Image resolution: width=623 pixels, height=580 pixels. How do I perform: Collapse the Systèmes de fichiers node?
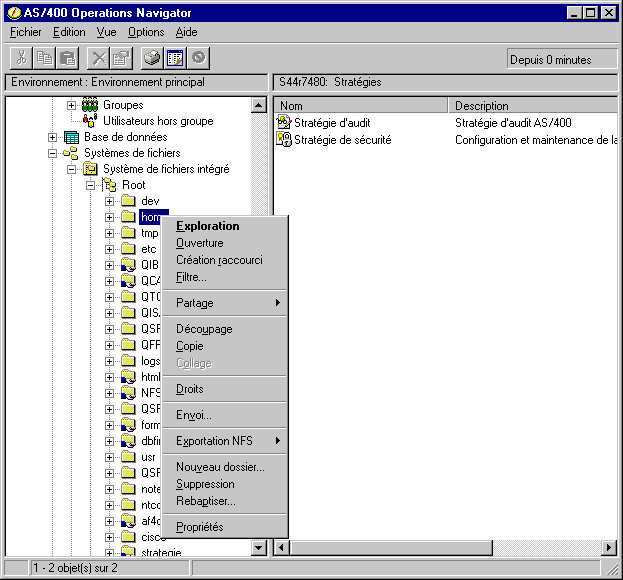[52, 153]
